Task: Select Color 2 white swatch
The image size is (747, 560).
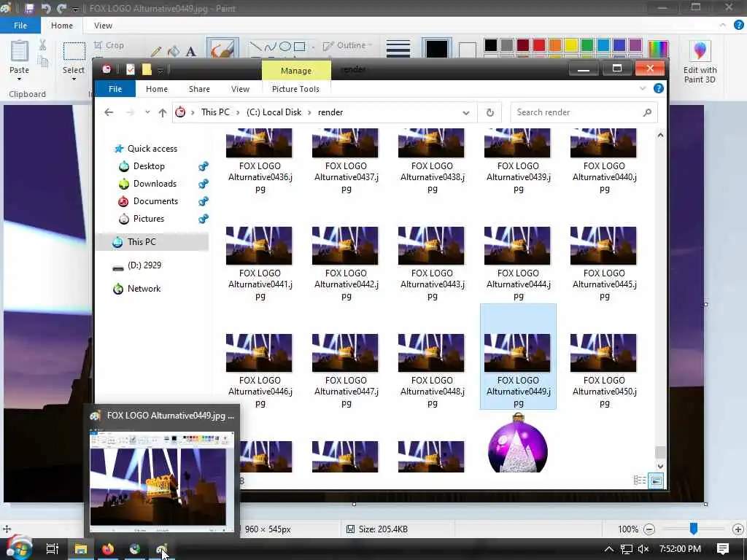Action: pyautogui.click(x=467, y=50)
